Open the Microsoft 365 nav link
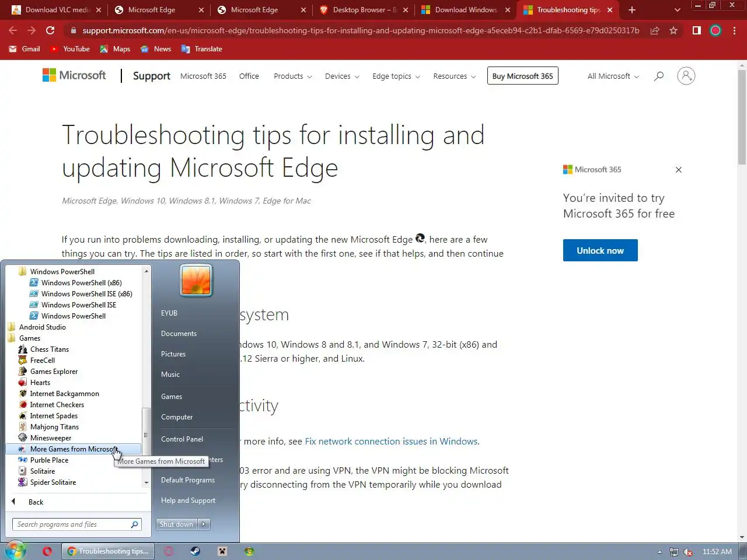 [x=203, y=76]
